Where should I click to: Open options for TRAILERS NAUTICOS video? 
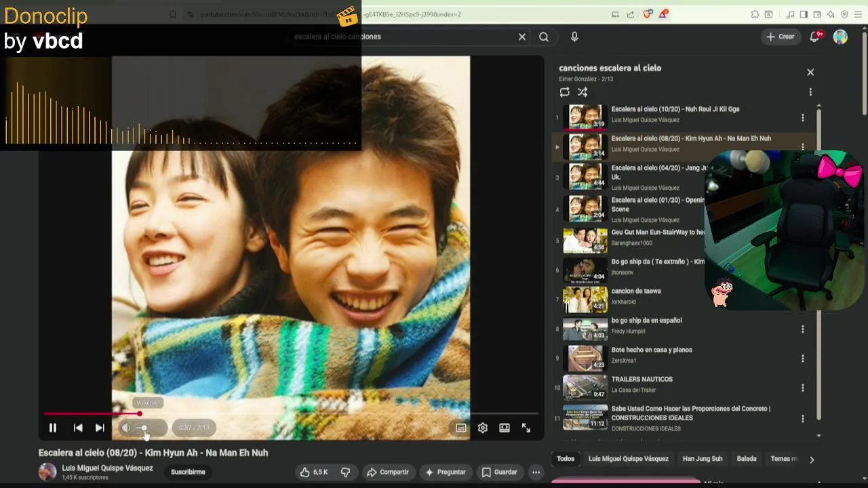click(x=803, y=388)
